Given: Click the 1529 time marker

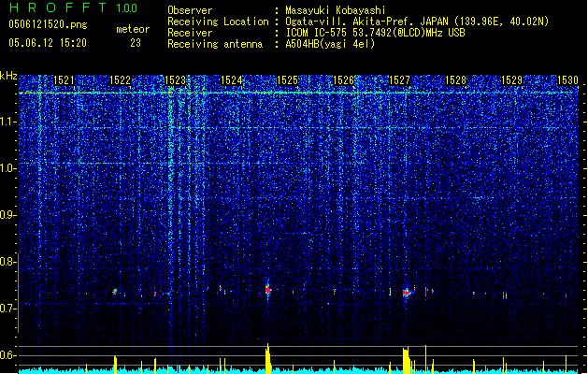Looking at the screenshot, I should [511, 80].
